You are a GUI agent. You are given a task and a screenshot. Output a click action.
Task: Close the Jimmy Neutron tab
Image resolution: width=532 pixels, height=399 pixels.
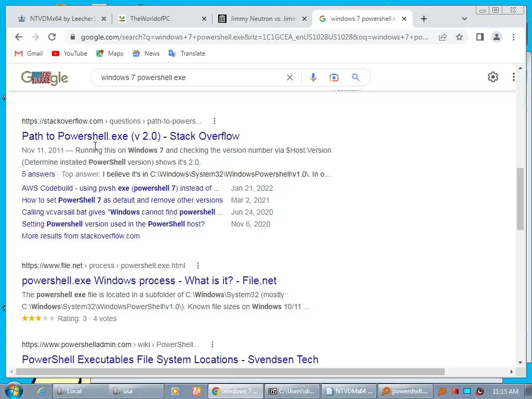pos(304,19)
